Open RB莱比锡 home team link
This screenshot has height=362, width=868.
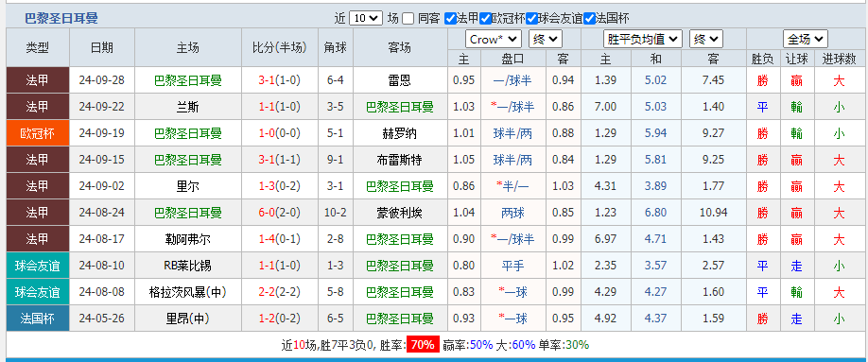[x=187, y=266]
